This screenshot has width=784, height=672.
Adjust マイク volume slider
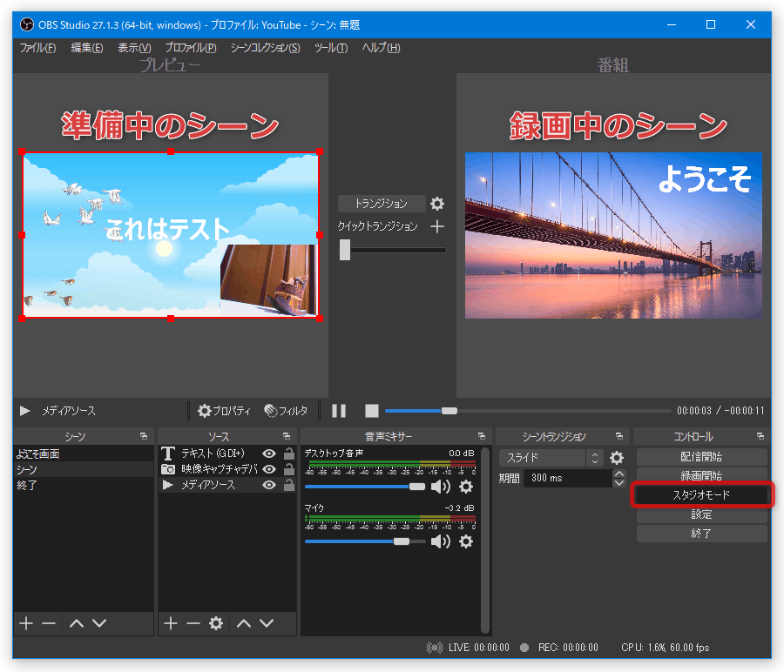[x=365, y=541]
